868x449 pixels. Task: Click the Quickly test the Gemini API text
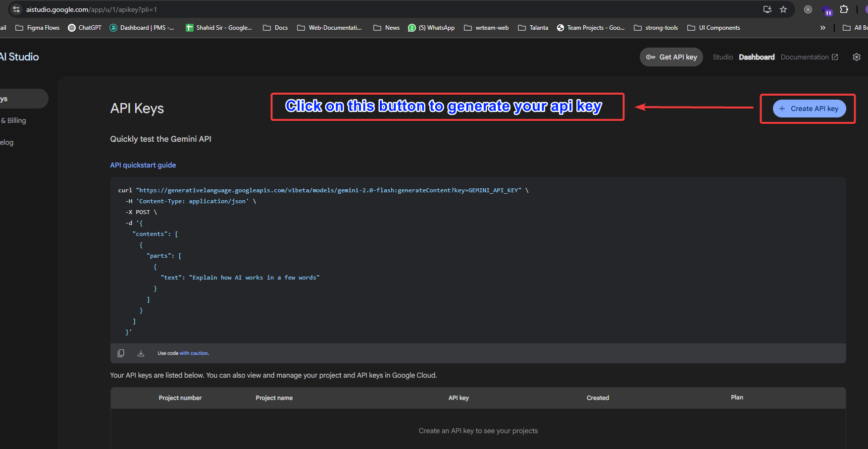(x=160, y=139)
